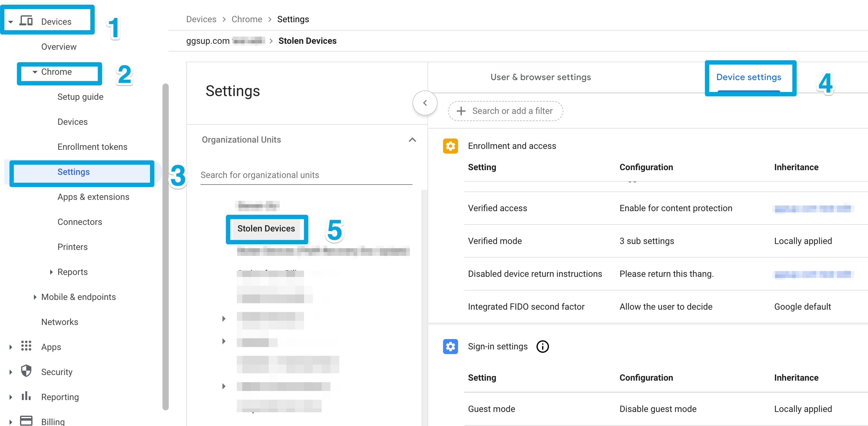Expand the Security section arrow
This screenshot has height=426, width=868.
click(x=10, y=372)
